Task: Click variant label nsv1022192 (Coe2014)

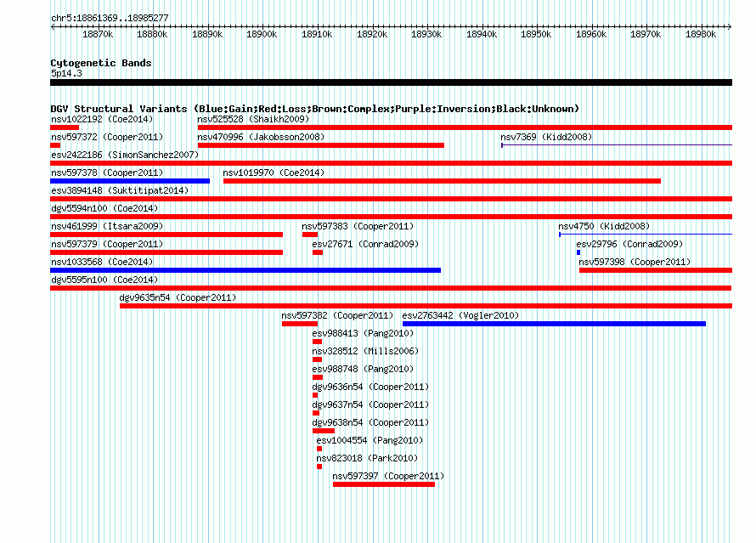Action: (x=102, y=119)
